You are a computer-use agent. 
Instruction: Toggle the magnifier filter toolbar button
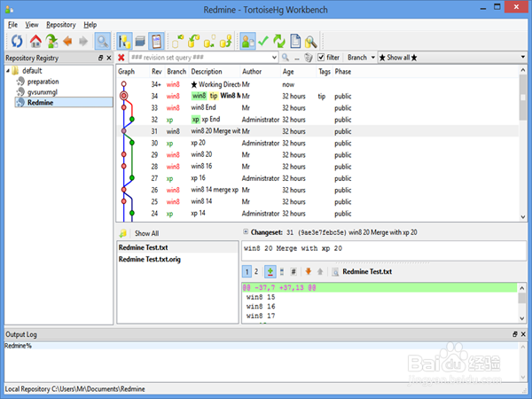[x=102, y=42]
